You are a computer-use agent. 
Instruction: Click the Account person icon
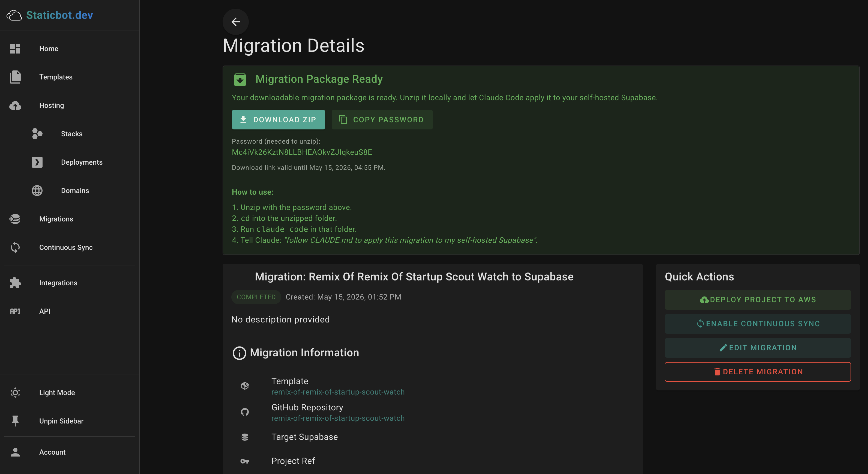15,452
